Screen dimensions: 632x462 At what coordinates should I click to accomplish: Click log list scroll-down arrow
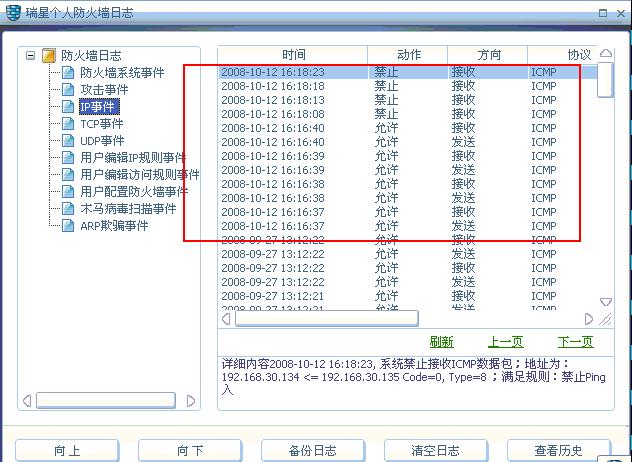coord(606,302)
